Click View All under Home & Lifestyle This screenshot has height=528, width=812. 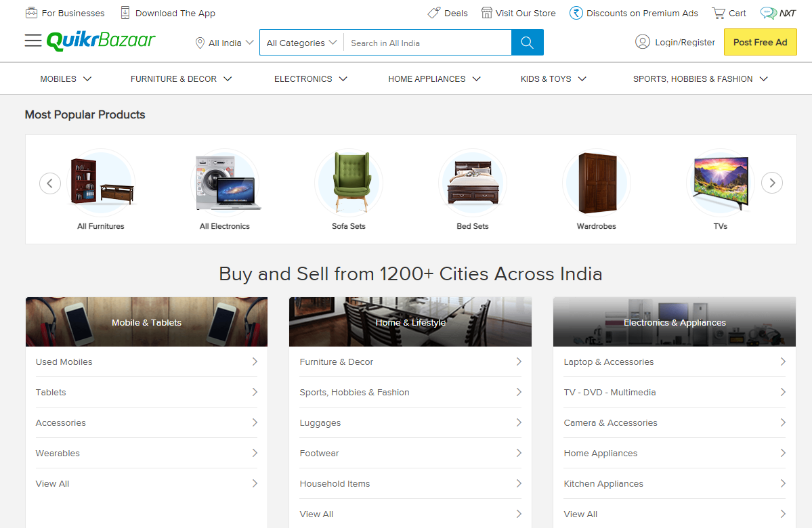(410, 514)
